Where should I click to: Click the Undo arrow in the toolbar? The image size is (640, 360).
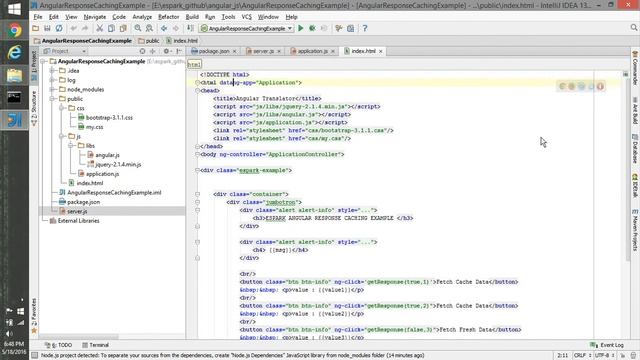pos(73,28)
